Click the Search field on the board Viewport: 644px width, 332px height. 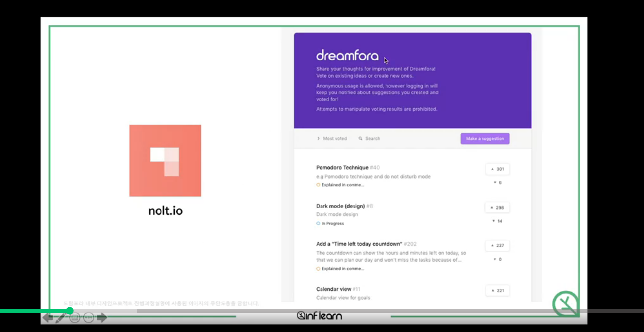click(369, 139)
